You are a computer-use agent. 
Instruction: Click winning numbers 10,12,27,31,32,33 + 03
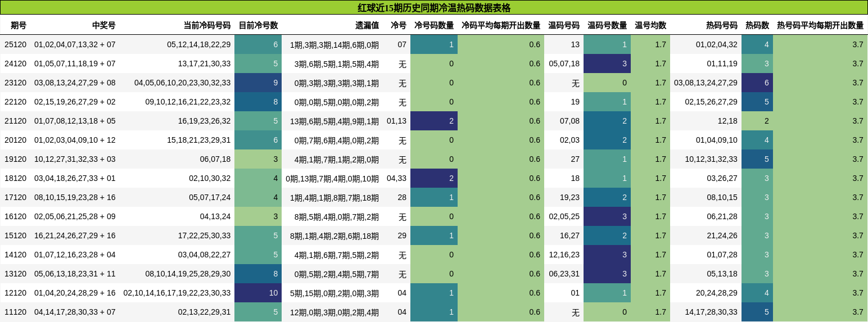point(75,159)
